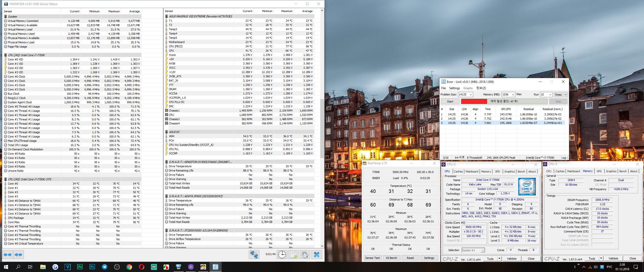Click the HWiNFO vertical scrollbar down arrow
The height and width of the screenshot is (272, 644).
tap(322, 246)
